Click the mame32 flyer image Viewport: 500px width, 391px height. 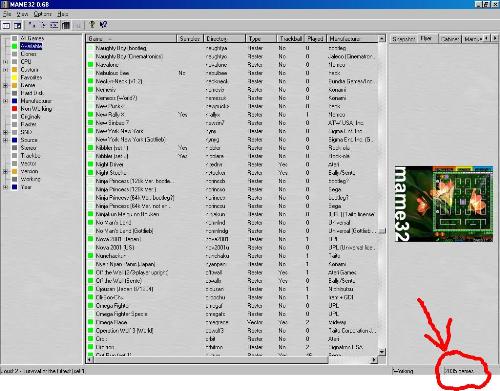coord(444,204)
